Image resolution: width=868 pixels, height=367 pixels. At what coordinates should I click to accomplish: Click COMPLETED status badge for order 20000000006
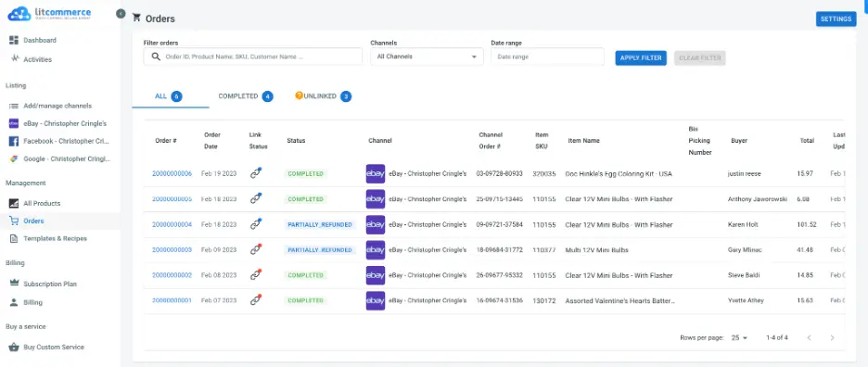pyautogui.click(x=306, y=174)
